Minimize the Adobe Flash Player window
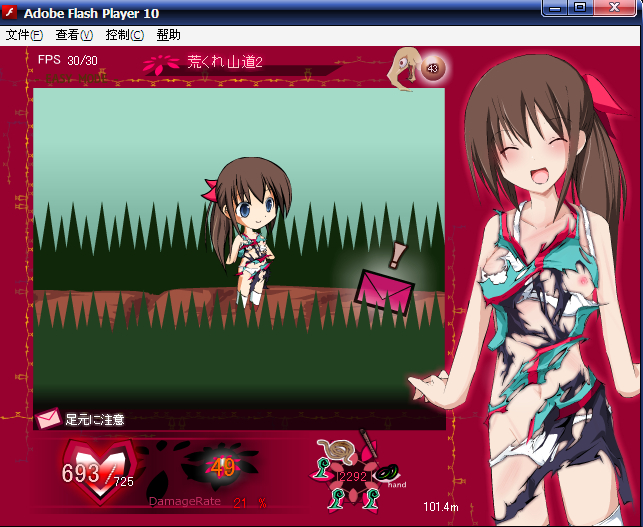Image resolution: width=643 pixels, height=527 pixels. click(555, 8)
